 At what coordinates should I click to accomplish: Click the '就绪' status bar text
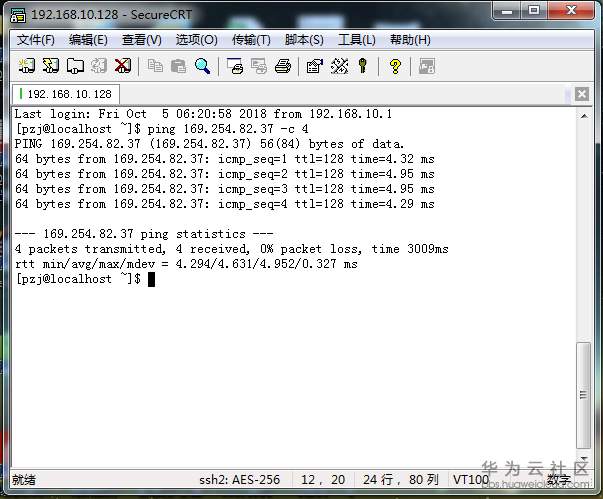(24, 480)
